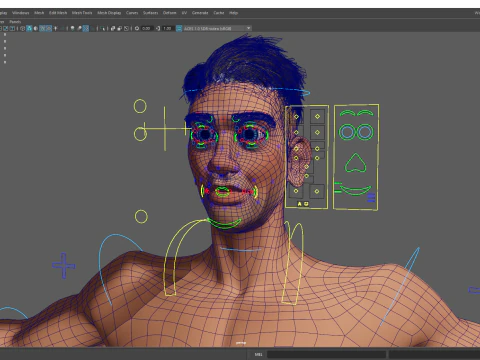Open the Mesh menu
Image resolution: width=480 pixels, height=360 pixels.
coord(39,13)
